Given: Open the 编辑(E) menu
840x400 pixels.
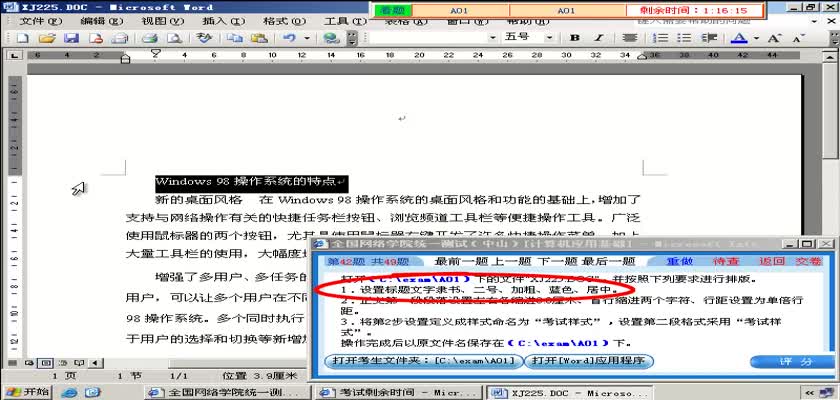Looking at the screenshot, I should click(x=102, y=21).
